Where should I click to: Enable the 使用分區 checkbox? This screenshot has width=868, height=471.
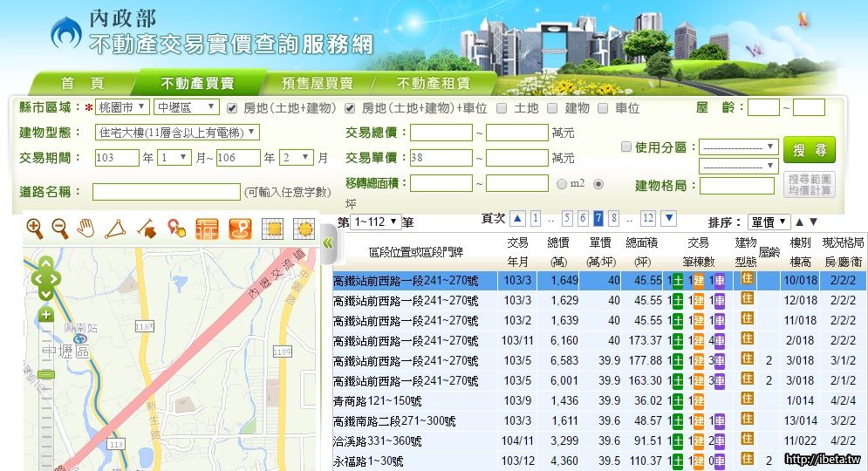coord(625,147)
